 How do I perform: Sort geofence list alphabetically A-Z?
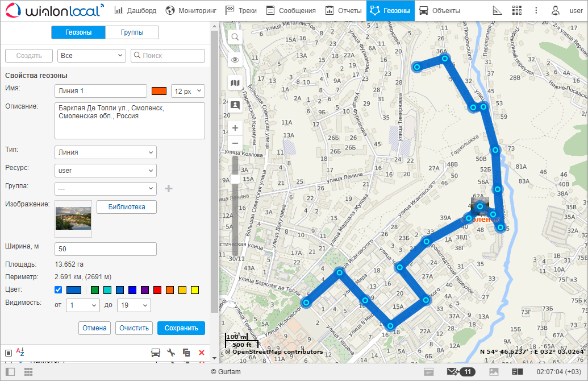pos(20,352)
